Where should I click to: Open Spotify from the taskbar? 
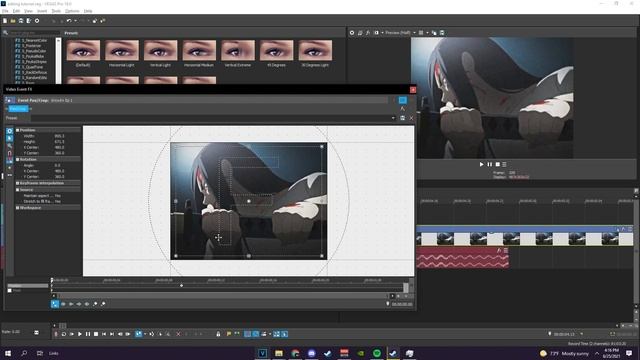point(376,353)
